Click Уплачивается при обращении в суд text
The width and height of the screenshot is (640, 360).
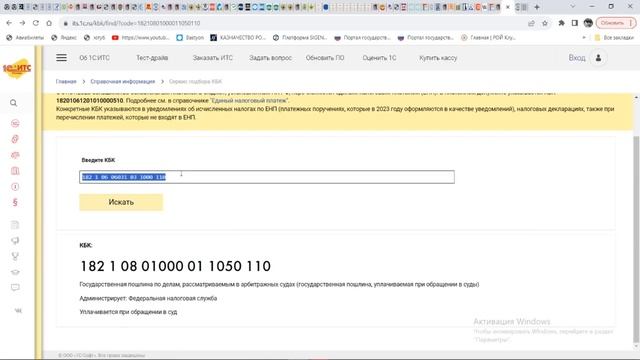[x=128, y=312]
